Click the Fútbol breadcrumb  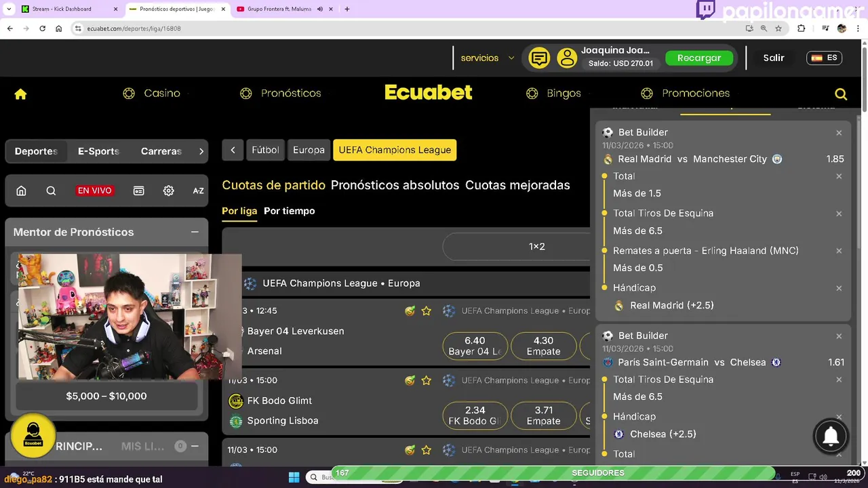(x=265, y=150)
